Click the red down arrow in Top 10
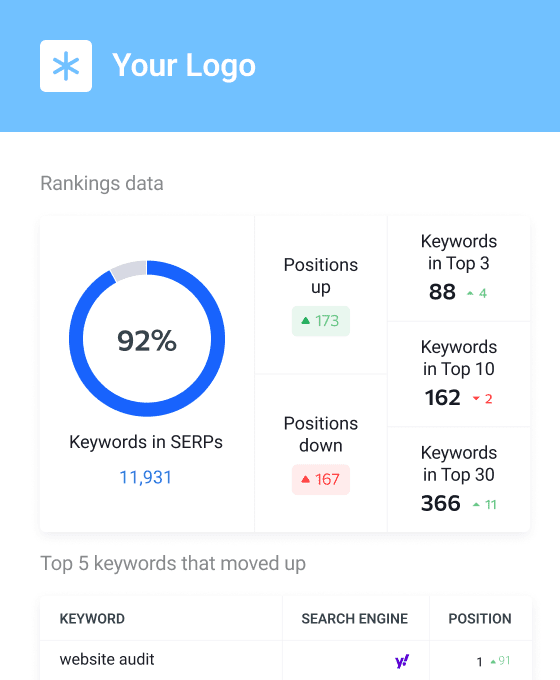 pos(476,399)
